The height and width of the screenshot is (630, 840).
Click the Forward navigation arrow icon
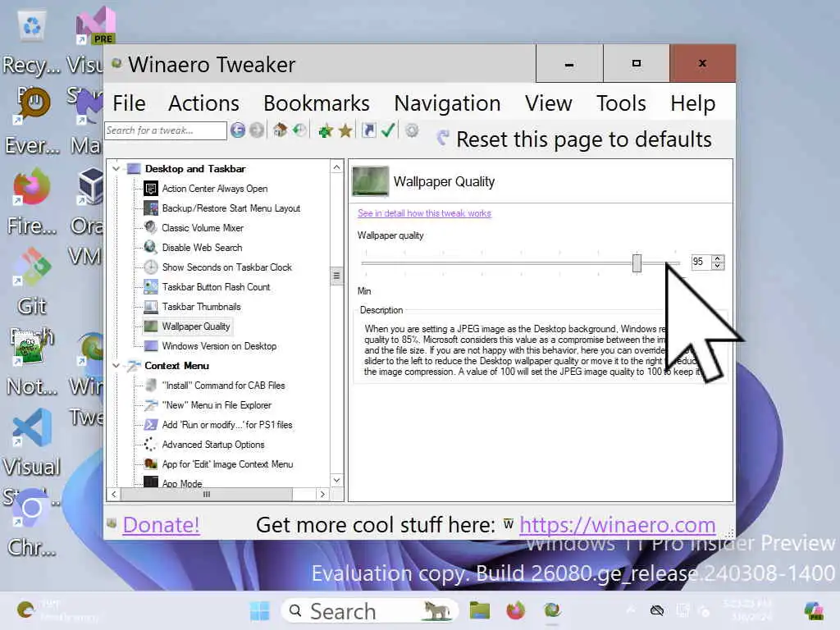click(x=257, y=130)
